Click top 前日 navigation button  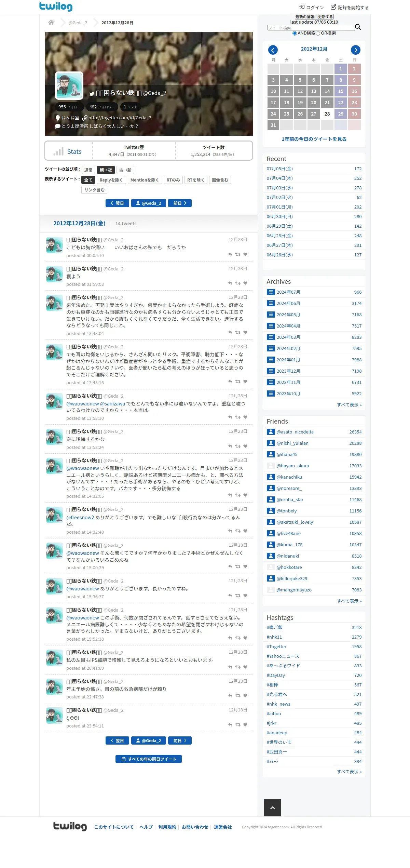tap(180, 203)
